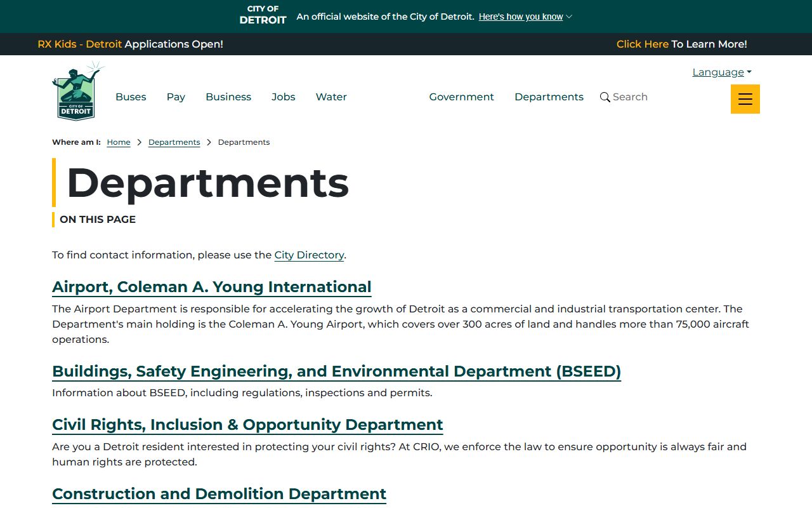Open the Pay menu item

coord(176,97)
